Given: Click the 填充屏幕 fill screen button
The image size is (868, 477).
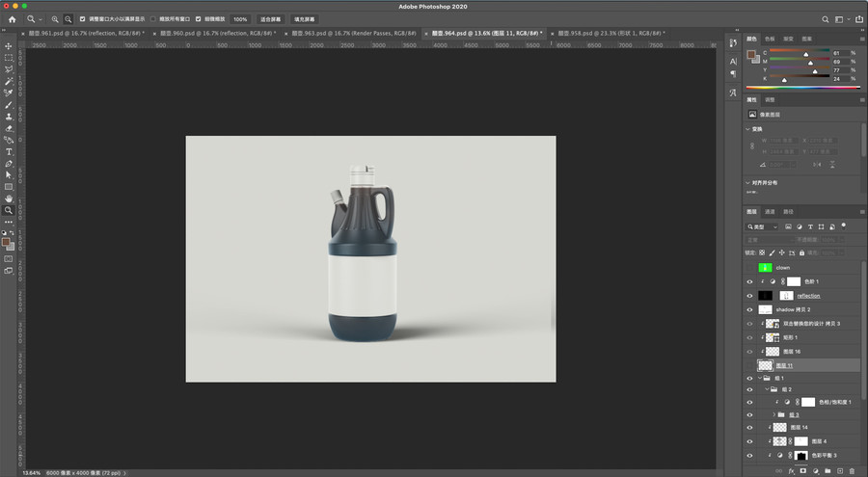Looking at the screenshot, I should (x=305, y=19).
